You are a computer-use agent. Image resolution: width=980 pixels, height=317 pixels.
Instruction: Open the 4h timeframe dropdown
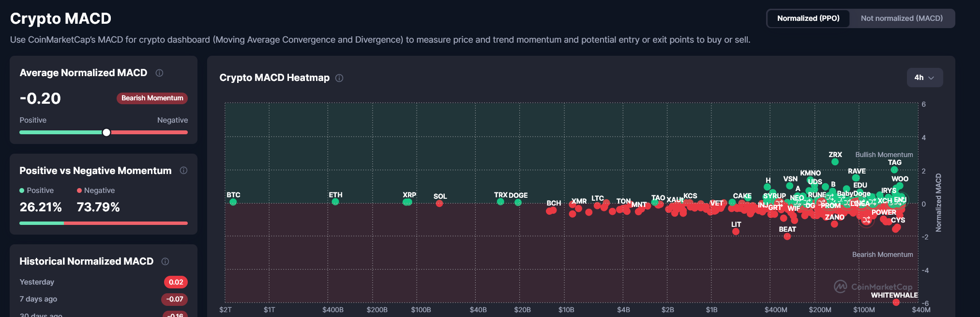point(924,78)
